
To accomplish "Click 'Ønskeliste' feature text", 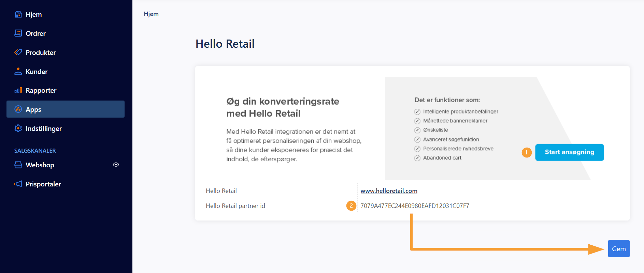I will [435, 130].
